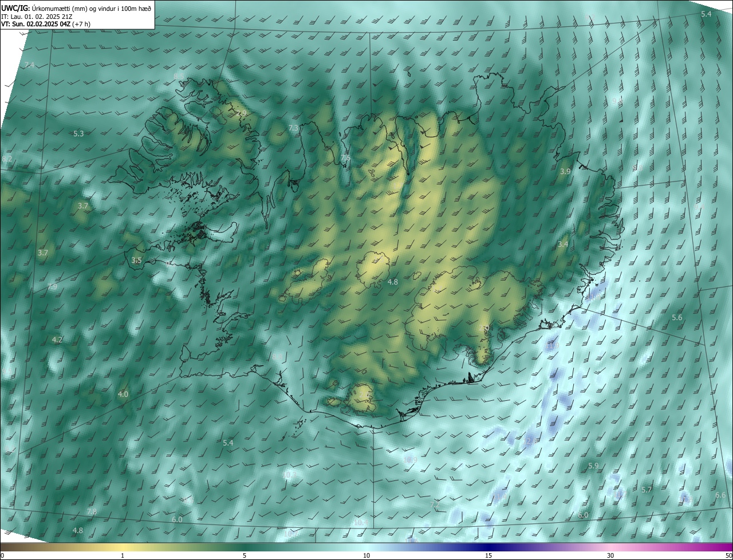The image size is (733, 560).
Task: Click the 3.4 value label
Action: click(563, 244)
